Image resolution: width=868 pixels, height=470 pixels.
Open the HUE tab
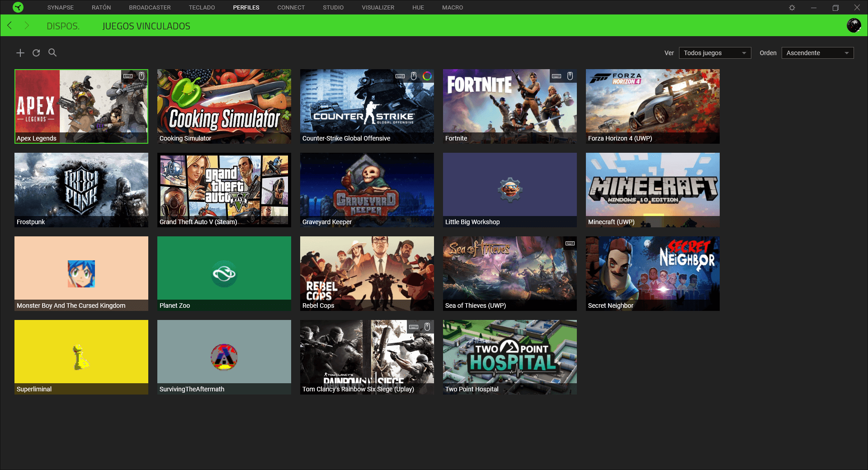418,8
